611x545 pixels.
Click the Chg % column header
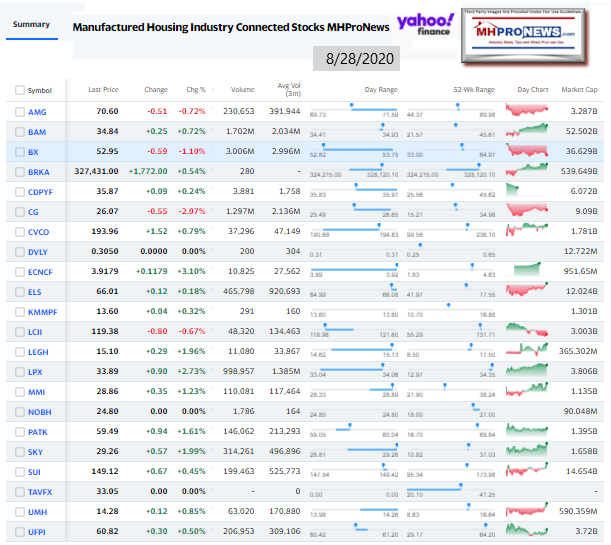[195, 90]
